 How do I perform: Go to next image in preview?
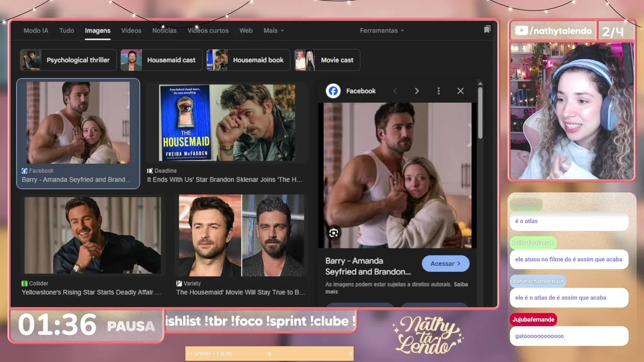click(x=417, y=91)
